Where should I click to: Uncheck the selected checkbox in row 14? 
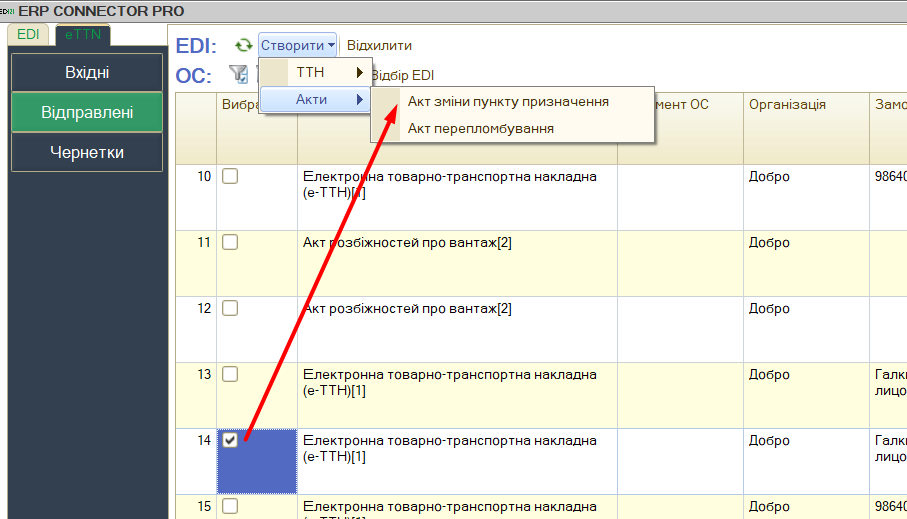click(230, 441)
